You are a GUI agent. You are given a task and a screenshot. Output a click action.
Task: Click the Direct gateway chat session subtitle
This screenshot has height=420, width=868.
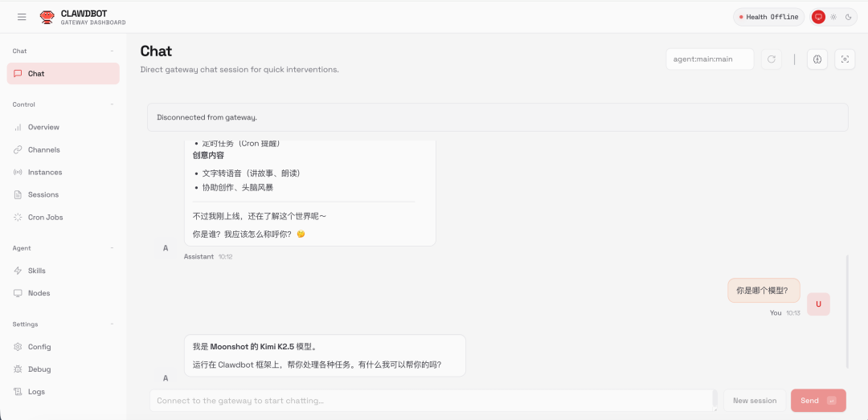240,70
